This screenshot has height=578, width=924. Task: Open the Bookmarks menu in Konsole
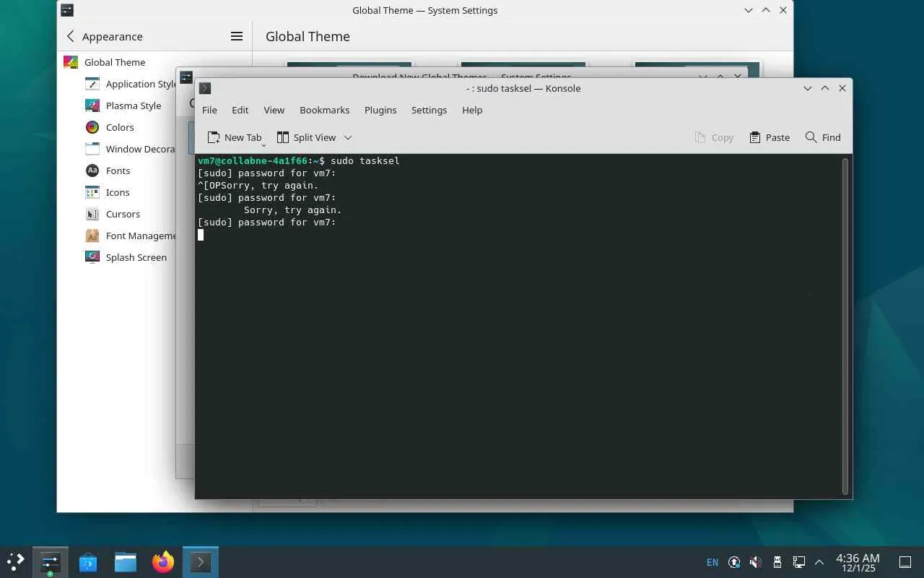point(325,110)
